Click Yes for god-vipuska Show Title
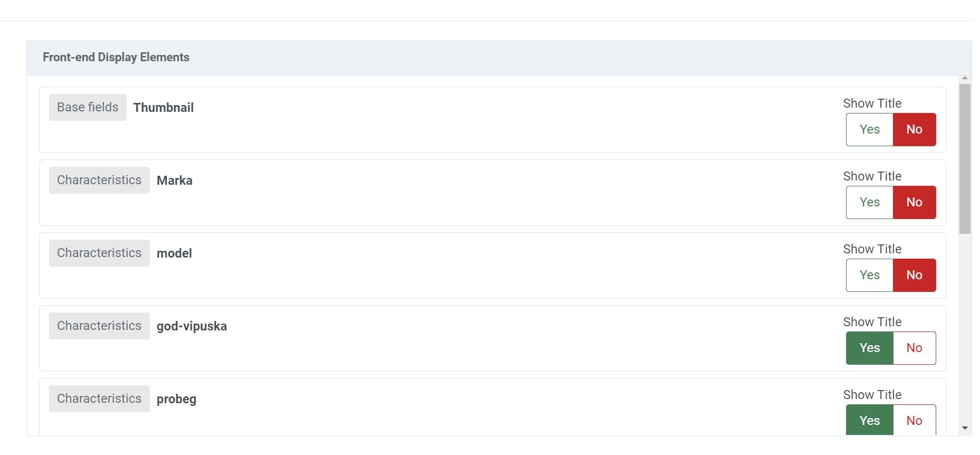 pos(869,348)
